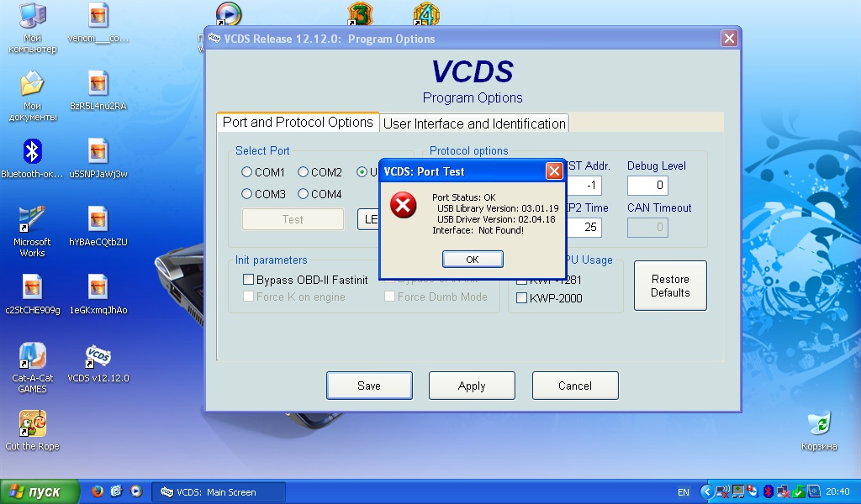Click the blue dotted tray icon beside the clock
861x504 pixels.
click(814, 491)
